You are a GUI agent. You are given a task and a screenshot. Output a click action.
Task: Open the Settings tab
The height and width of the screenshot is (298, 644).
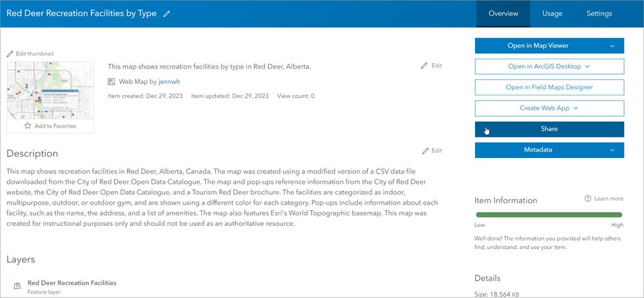click(599, 14)
